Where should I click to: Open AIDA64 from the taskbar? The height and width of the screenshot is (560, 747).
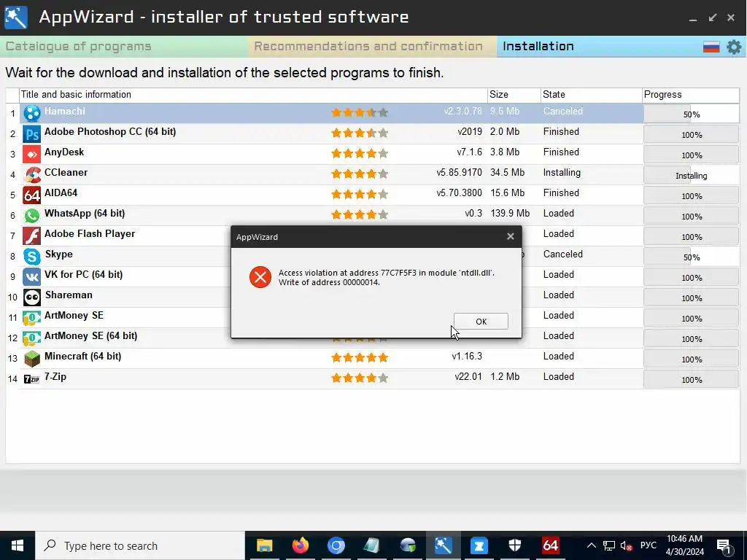point(550,545)
